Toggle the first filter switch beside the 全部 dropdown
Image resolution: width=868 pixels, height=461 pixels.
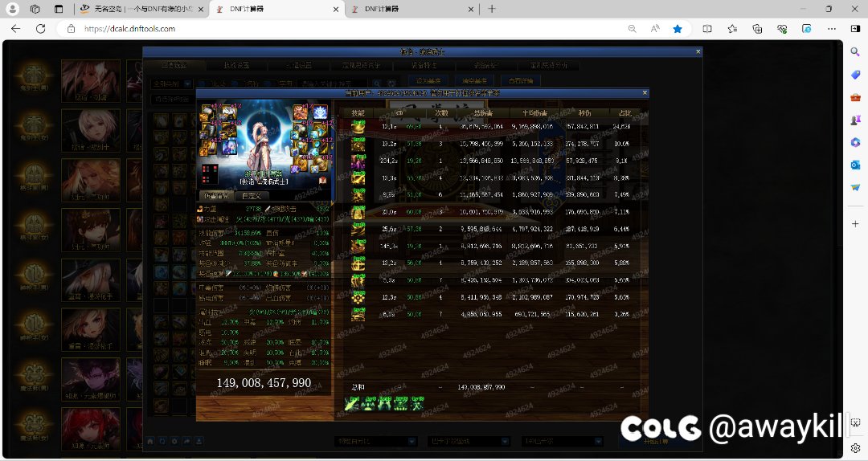(x=205, y=84)
